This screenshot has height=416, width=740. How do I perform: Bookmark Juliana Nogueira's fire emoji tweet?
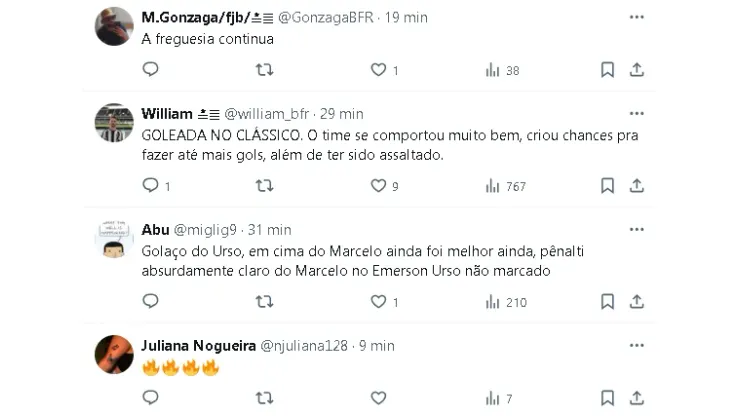click(607, 400)
